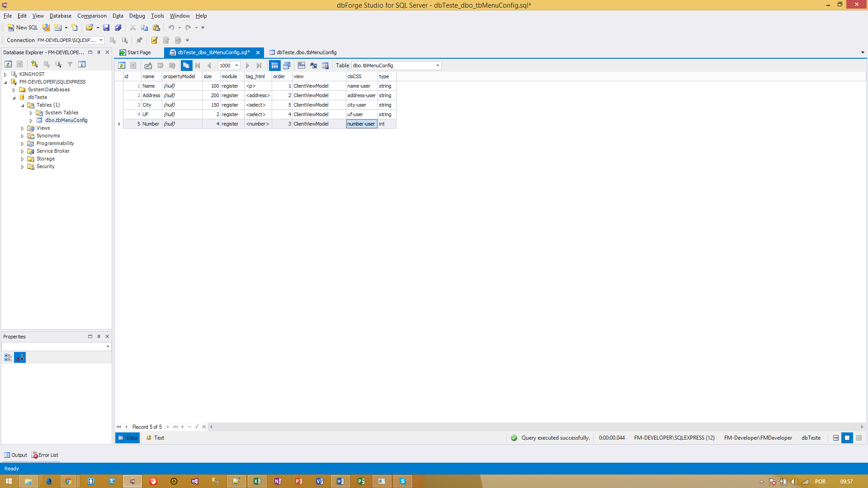Screen dimensions: 868x488
Task: Open the Table dbo.tbMenuConfig dropdown
Action: tap(437, 66)
